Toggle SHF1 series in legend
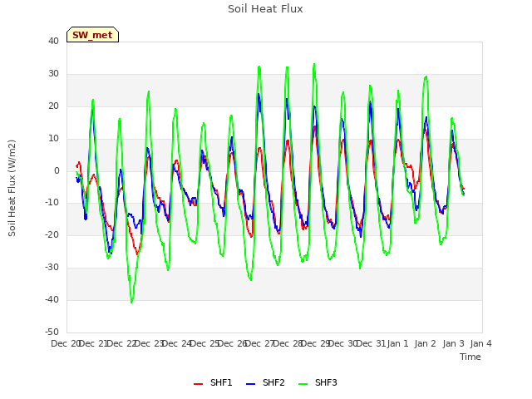The height and width of the screenshot is (399, 532). (213, 382)
